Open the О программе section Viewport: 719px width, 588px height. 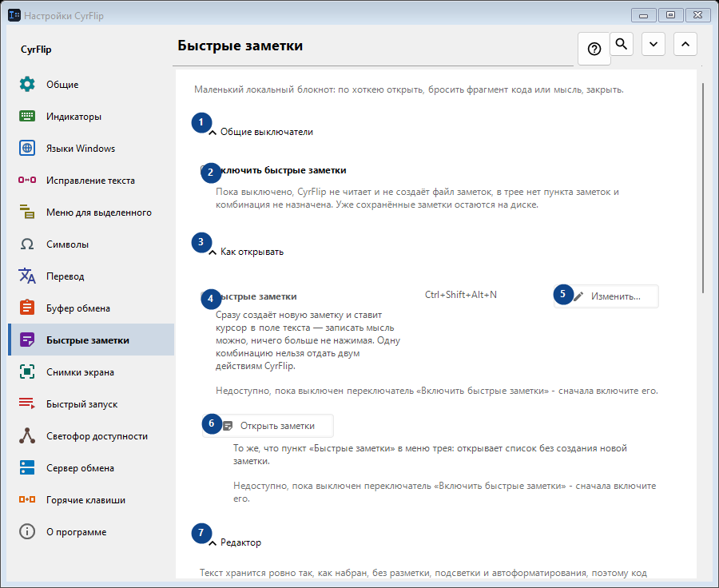(91, 532)
